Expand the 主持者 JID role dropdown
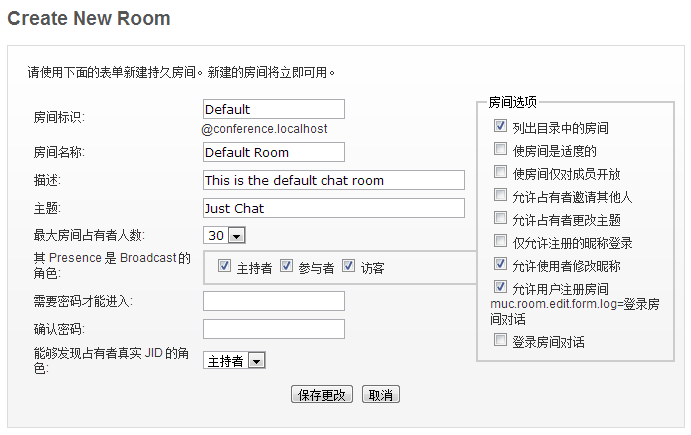Image resolution: width=691 pixels, height=435 pixels. (234, 361)
